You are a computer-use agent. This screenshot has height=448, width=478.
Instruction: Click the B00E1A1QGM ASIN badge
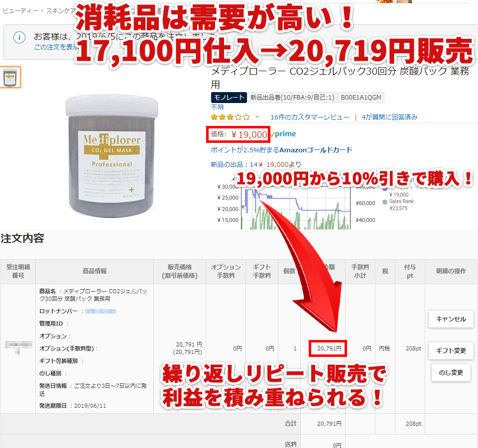coord(361,98)
